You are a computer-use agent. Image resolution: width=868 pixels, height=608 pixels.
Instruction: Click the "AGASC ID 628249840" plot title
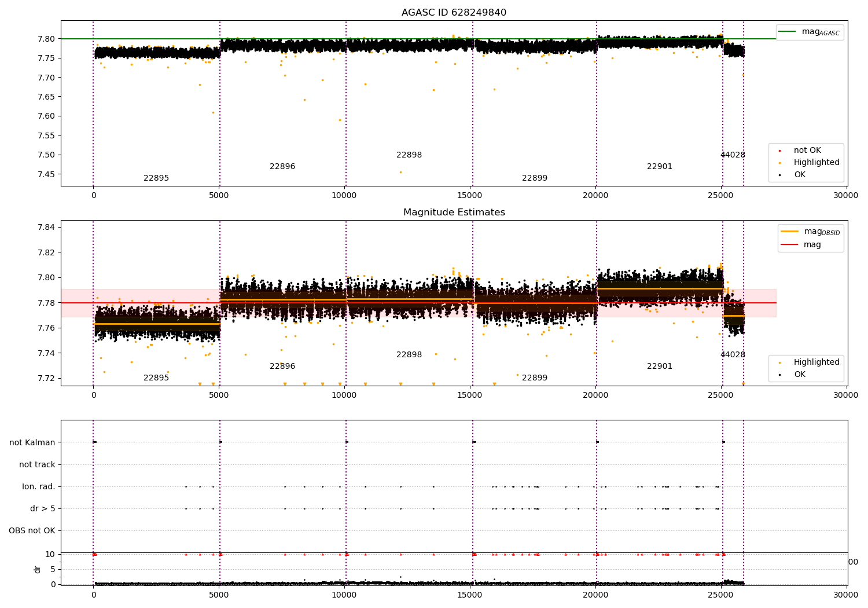[x=454, y=13]
